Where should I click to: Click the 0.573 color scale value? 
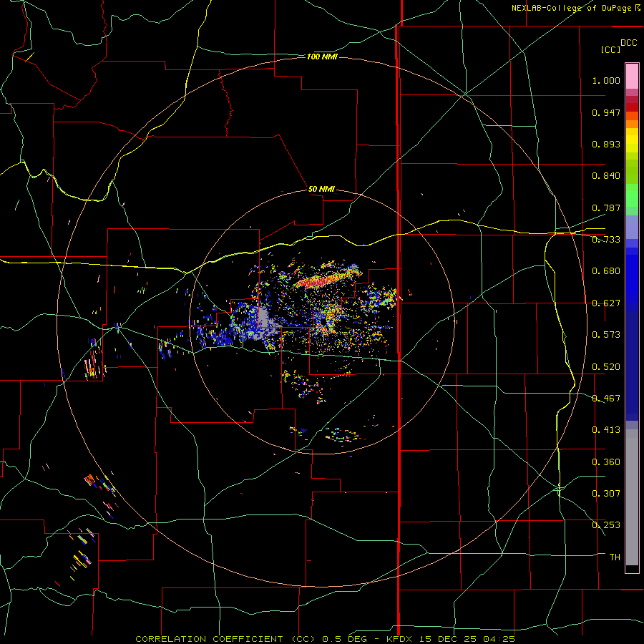click(x=606, y=335)
